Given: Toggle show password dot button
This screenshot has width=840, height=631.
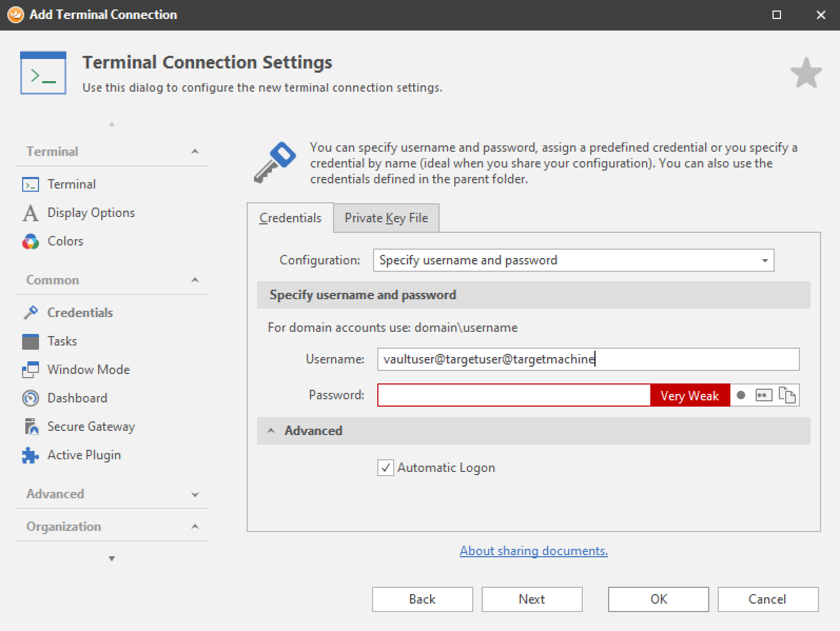Looking at the screenshot, I should [x=741, y=395].
